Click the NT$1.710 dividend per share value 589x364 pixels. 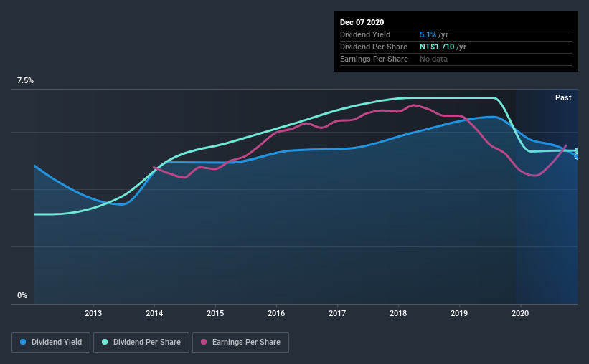[x=437, y=47]
